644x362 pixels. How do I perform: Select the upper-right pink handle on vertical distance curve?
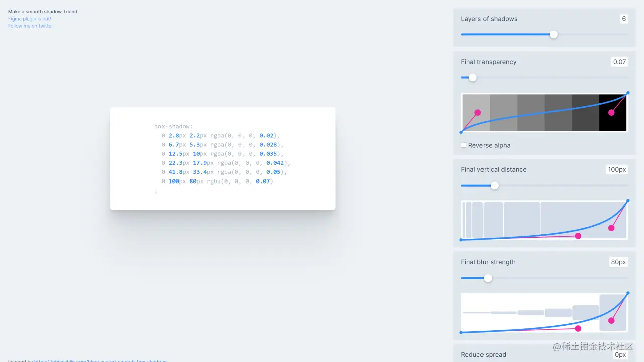coord(611,228)
